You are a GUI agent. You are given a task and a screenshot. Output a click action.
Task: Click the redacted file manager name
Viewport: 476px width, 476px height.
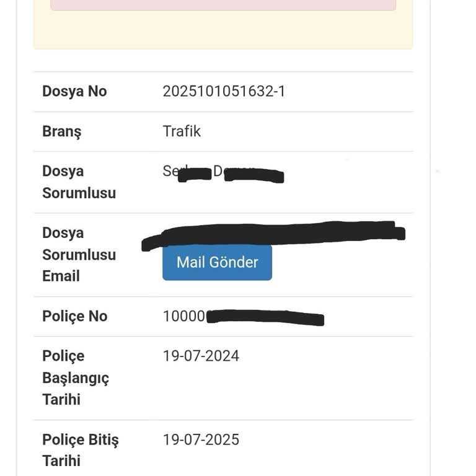(x=223, y=173)
